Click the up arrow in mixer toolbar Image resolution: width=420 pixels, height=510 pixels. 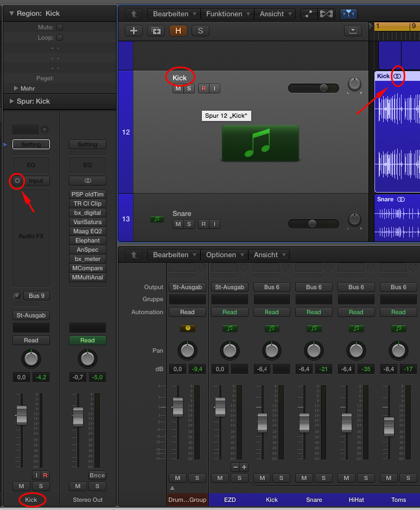click(x=134, y=254)
